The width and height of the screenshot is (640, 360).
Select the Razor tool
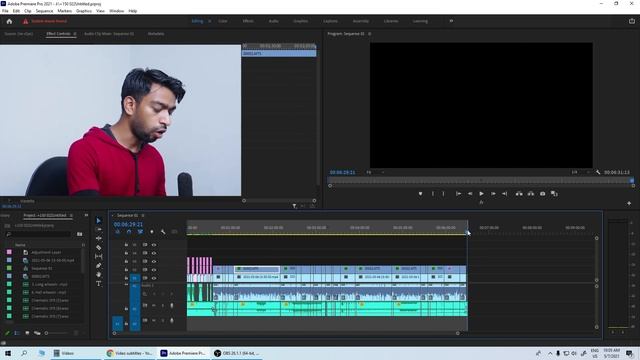click(98, 247)
